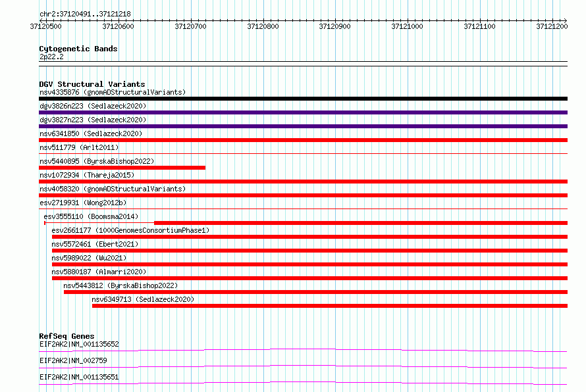This screenshot has width=586, height=392.
Task: Open the nsv5443812 (ByrskaBishop2022) label
Action: (x=120, y=285)
